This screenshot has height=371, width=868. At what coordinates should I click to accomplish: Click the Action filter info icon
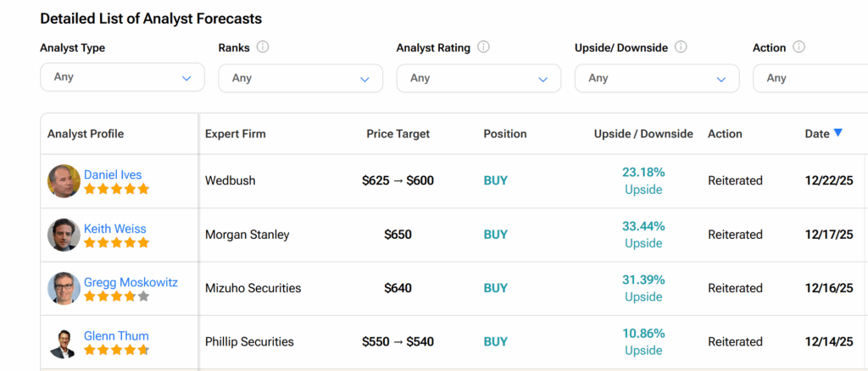point(798,47)
